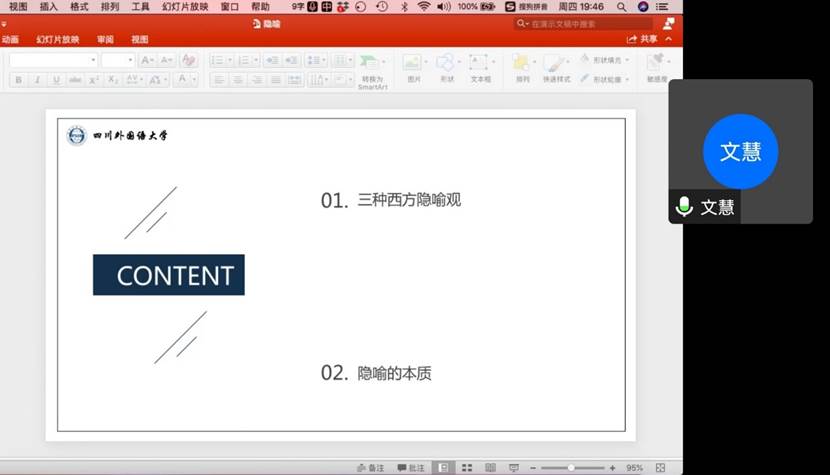
Task: Click the Italic formatting icon
Action: point(37,80)
